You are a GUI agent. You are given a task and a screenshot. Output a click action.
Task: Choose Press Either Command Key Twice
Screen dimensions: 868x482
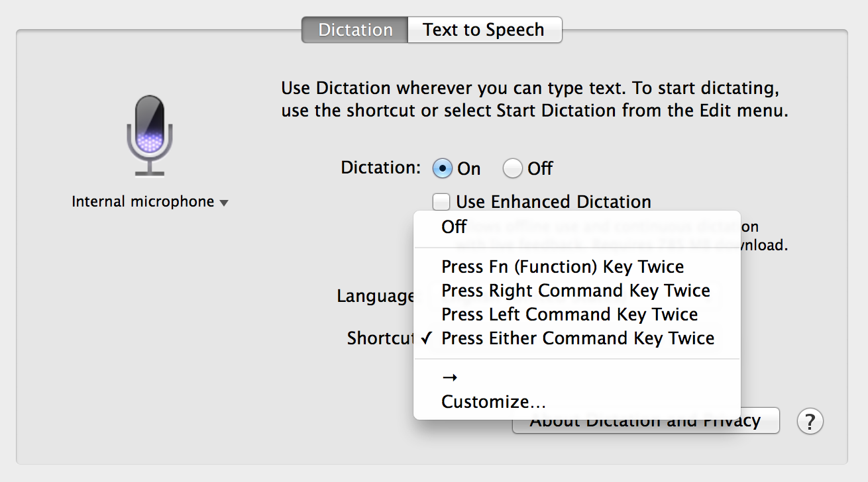pos(576,338)
